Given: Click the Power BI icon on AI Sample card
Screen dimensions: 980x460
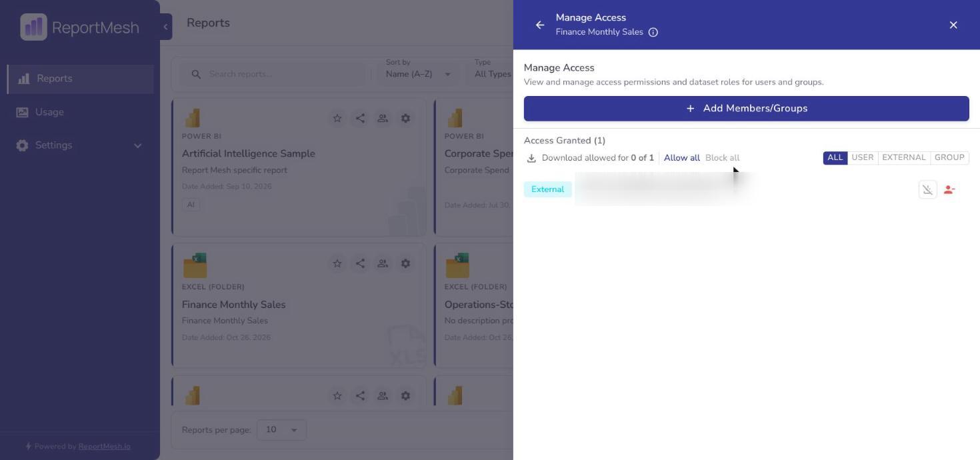Looking at the screenshot, I should (192, 118).
